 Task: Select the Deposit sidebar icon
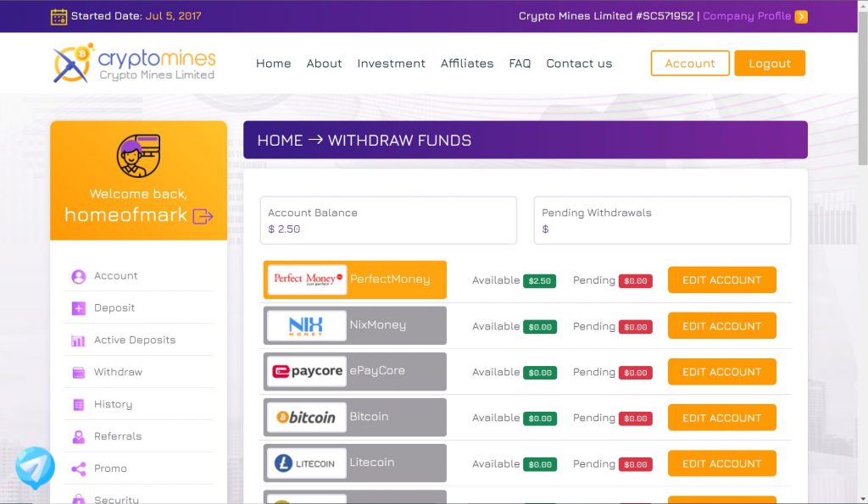tap(78, 307)
